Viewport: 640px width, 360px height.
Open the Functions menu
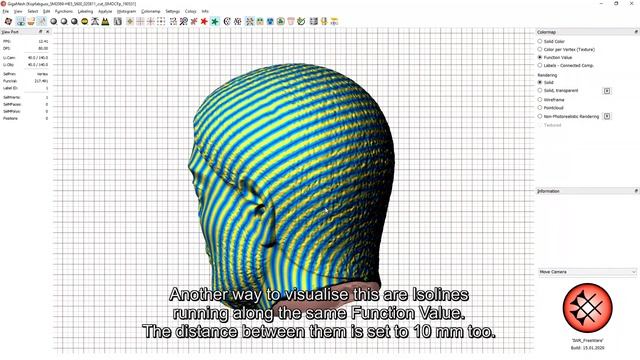click(x=64, y=11)
